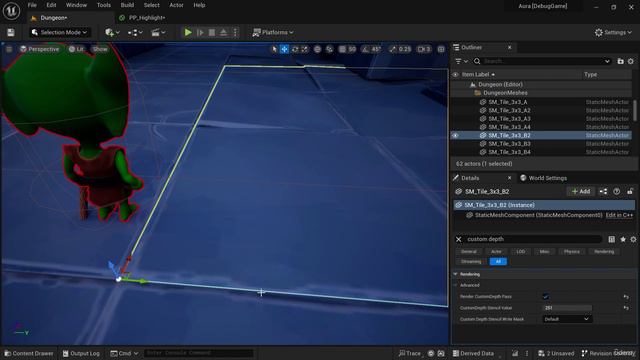Screen dimensions: 640x360
Task: Open the Lit view mode menu
Action: tap(76, 49)
